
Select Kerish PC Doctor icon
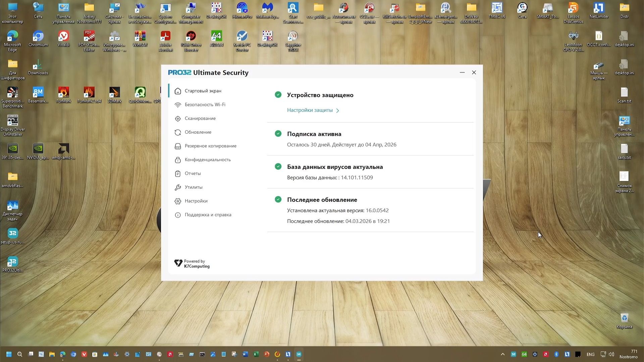coord(242,41)
